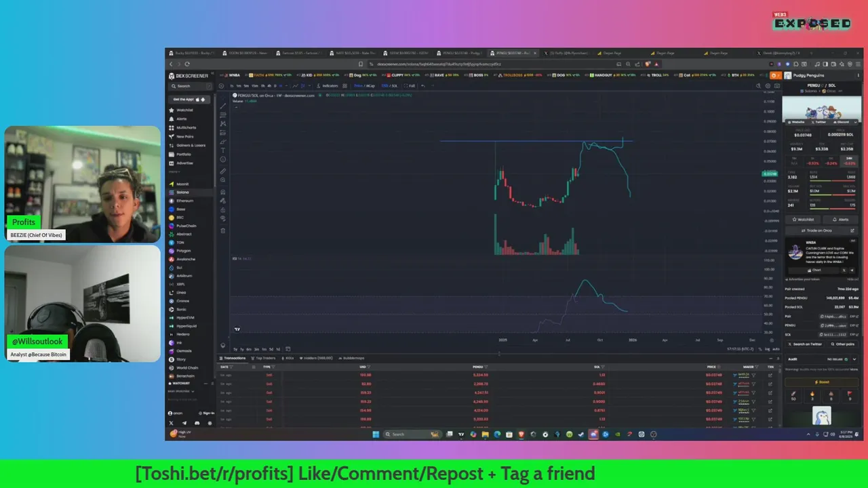
Task: Switch to the Top Traders tab
Action: pyautogui.click(x=263, y=358)
